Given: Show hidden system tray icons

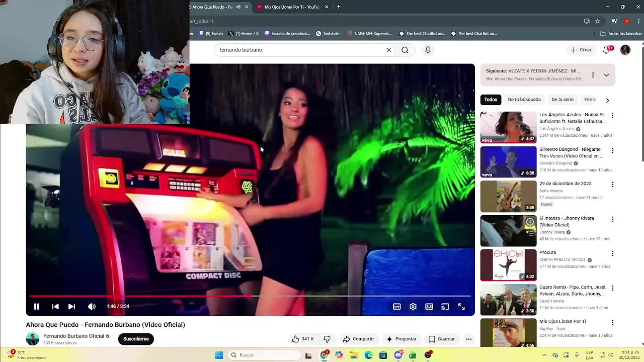Looking at the screenshot, I should [x=544, y=355].
